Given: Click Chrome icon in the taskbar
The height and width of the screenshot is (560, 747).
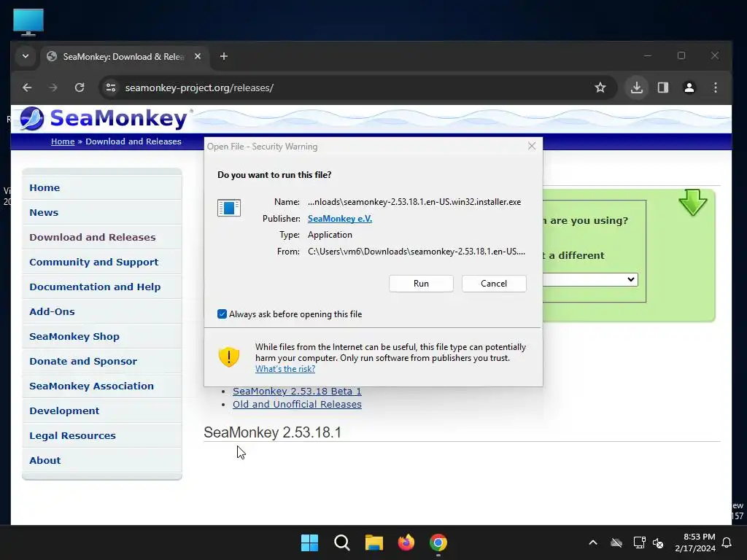Looking at the screenshot, I should [438, 542].
